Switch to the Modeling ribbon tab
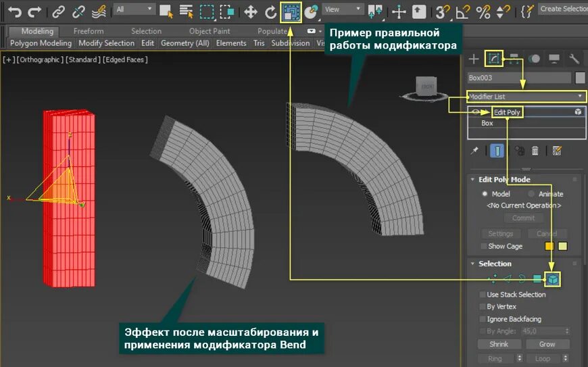The image size is (588, 367). click(x=37, y=31)
